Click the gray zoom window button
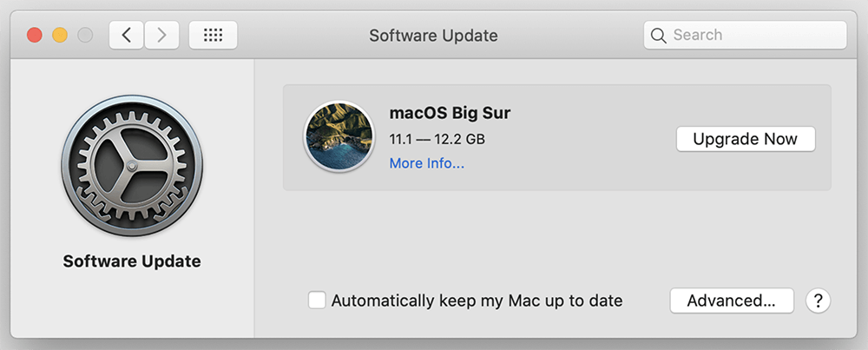The height and width of the screenshot is (350, 868). (x=85, y=36)
